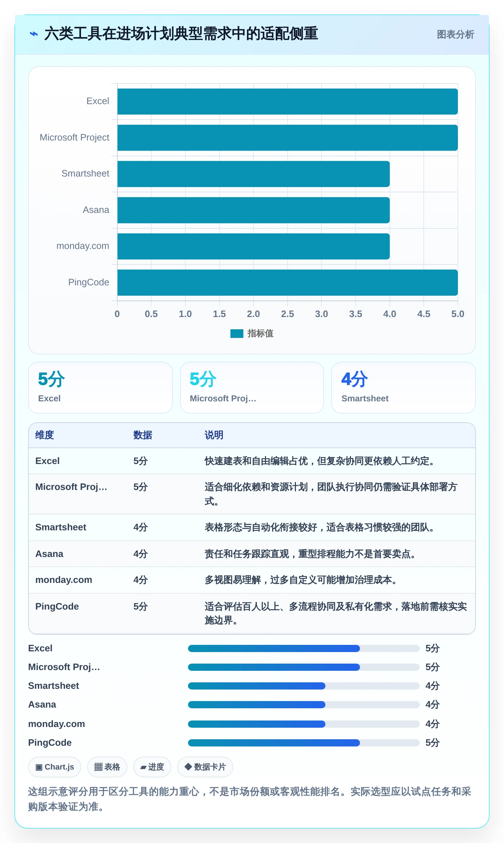Click the 表格 chip
The height and width of the screenshot is (843, 504).
(107, 767)
